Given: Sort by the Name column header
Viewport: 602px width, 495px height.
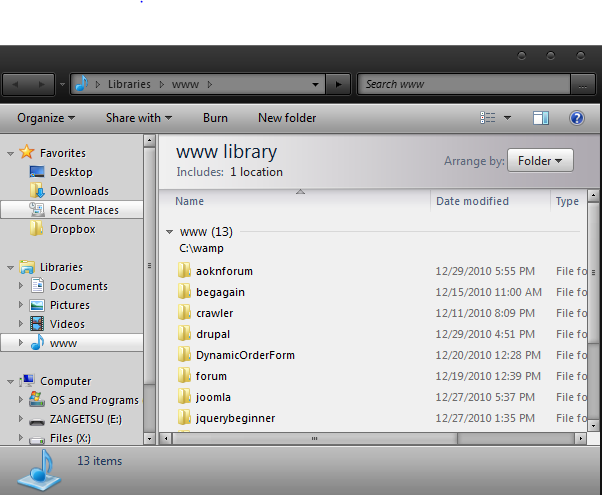Looking at the screenshot, I should click(x=189, y=201).
